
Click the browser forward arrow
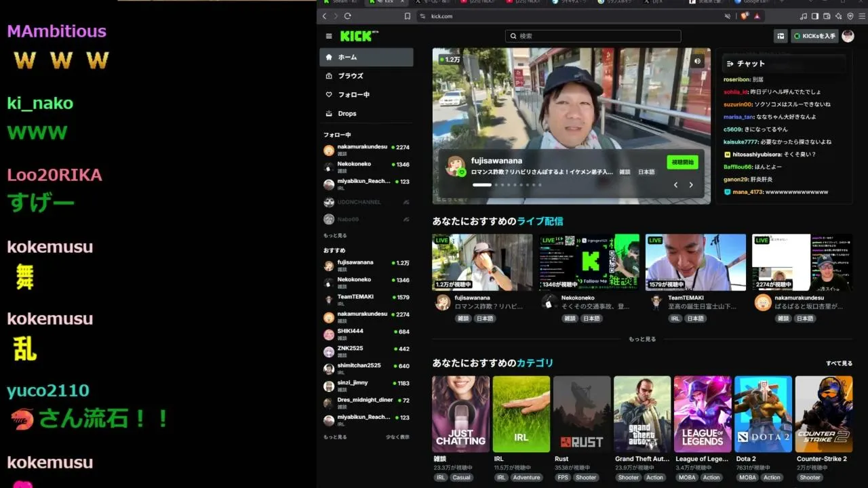[336, 16]
